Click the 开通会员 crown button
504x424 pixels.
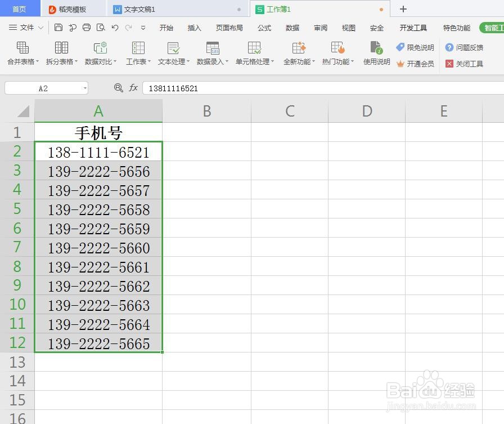click(415, 64)
